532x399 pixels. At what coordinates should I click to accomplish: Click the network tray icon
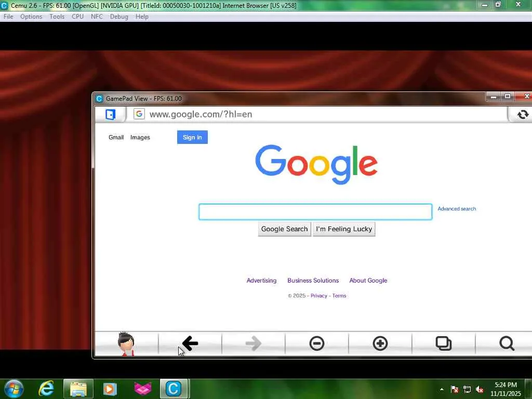467,389
